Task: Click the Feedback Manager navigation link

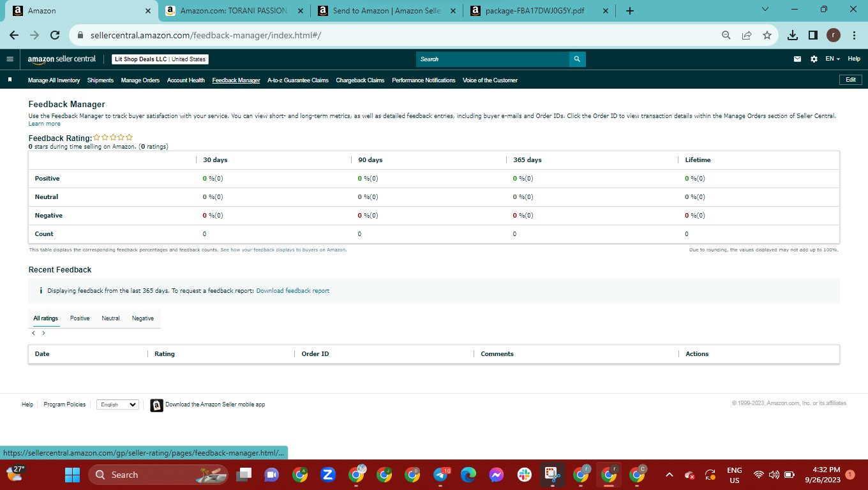Action: [236, 80]
